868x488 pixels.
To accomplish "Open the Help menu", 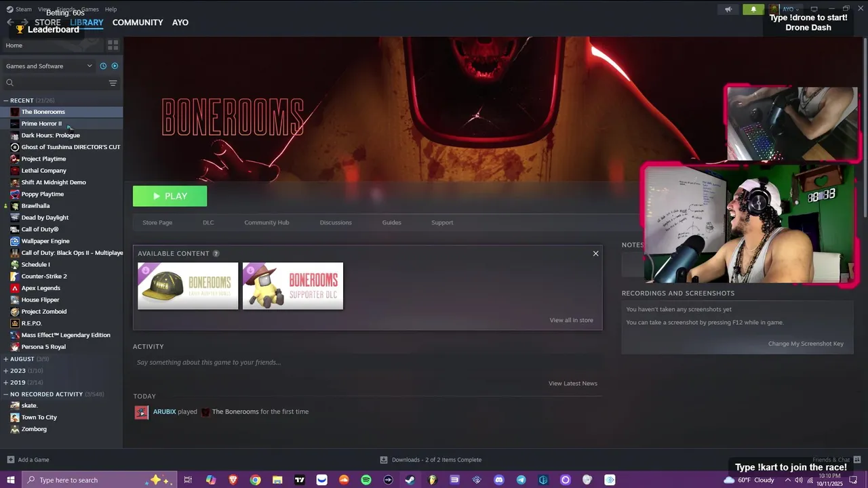I will (111, 9).
